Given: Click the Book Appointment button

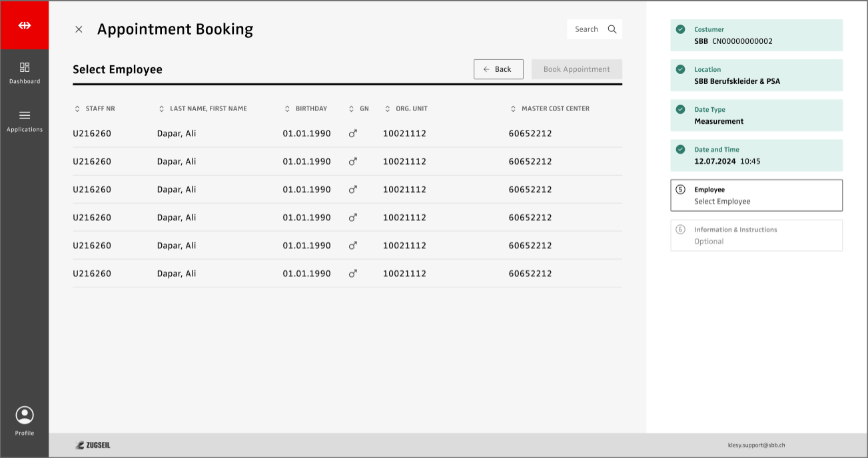Looking at the screenshot, I should pos(576,69).
